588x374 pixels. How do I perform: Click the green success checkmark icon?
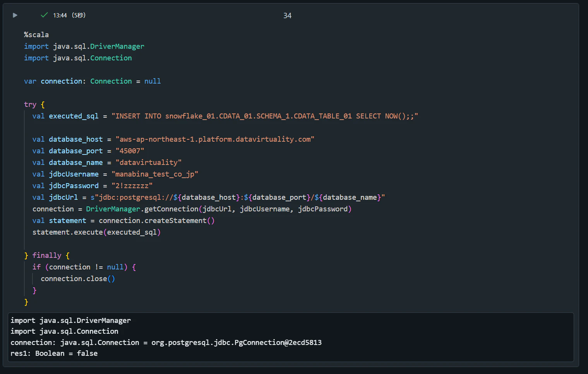click(44, 15)
